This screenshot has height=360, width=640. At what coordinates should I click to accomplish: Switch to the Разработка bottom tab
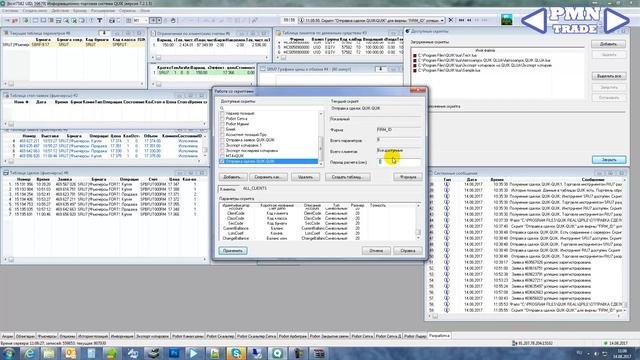click(x=439, y=336)
